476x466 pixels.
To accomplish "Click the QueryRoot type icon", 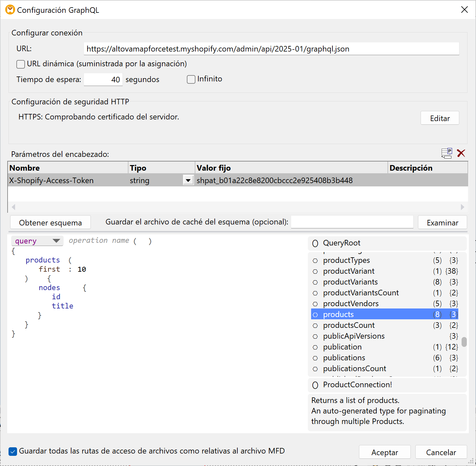I will (x=315, y=243).
